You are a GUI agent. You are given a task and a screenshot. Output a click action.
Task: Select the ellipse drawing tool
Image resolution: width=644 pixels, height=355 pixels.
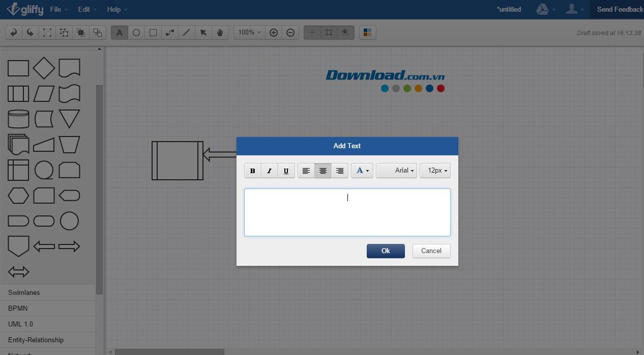pyautogui.click(x=136, y=33)
